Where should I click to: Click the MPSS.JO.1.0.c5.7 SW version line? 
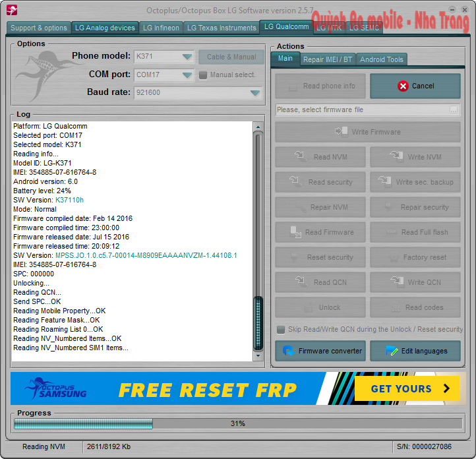point(125,256)
